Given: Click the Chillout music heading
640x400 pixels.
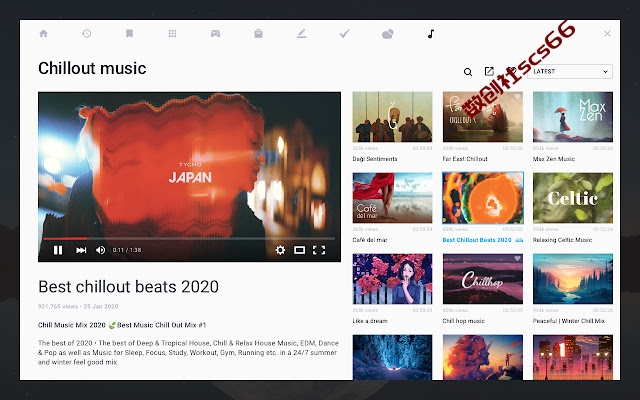Looking at the screenshot, I should click(92, 68).
